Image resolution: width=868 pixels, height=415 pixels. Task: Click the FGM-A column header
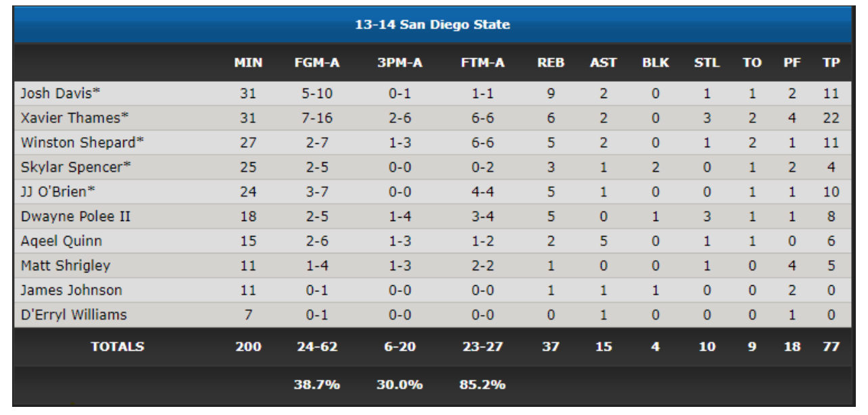[316, 64]
